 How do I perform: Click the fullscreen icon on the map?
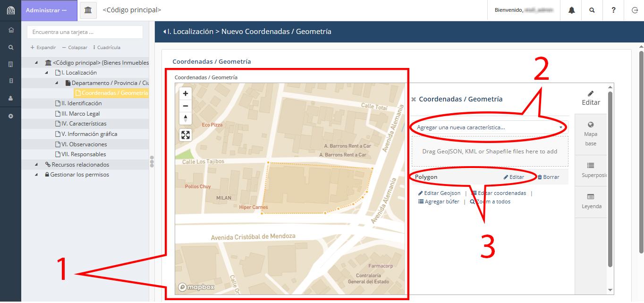[x=186, y=135]
